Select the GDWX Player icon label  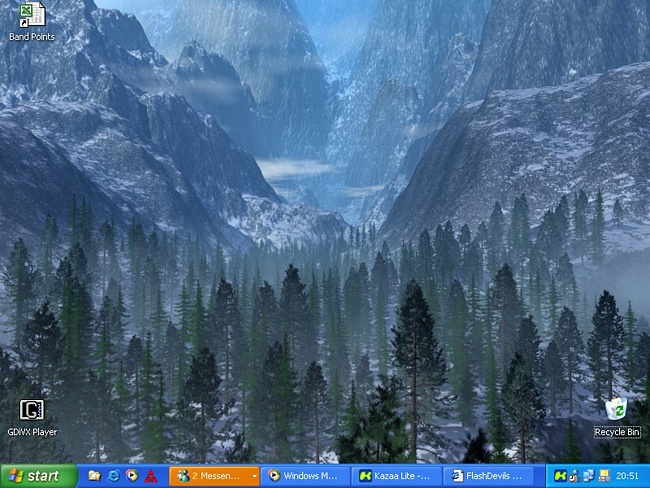click(x=32, y=432)
